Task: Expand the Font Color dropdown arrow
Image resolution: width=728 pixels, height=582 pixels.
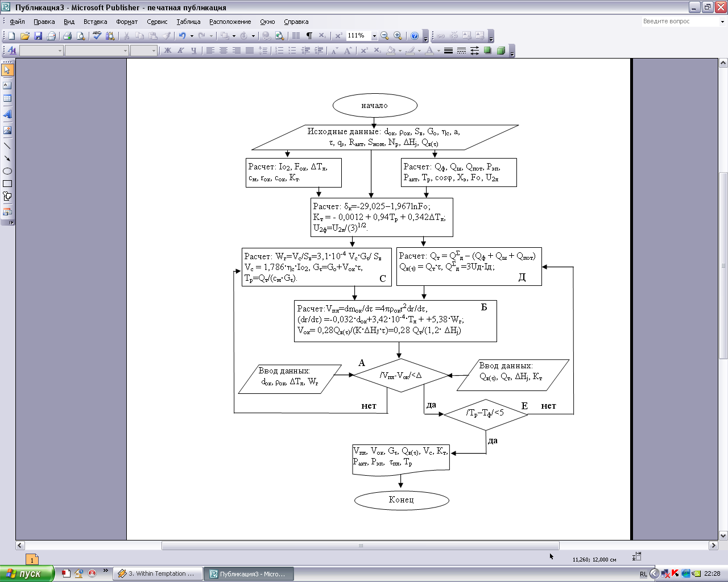Action: tap(439, 51)
